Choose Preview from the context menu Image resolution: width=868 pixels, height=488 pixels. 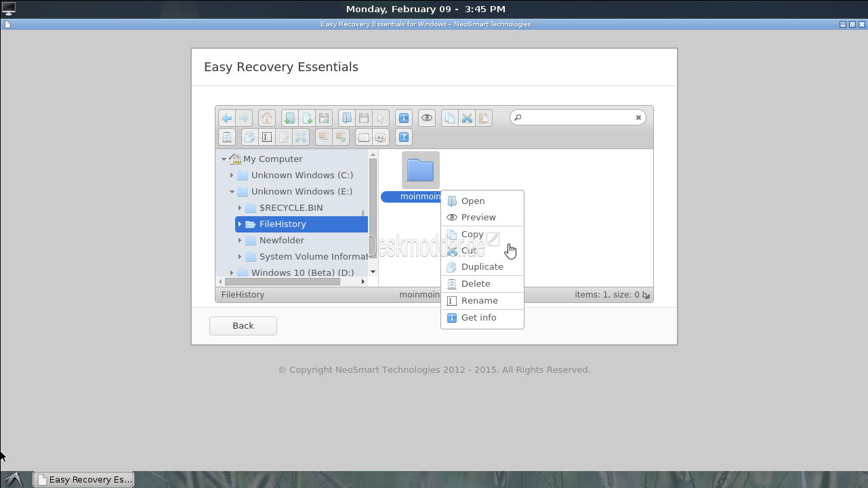pyautogui.click(x=482, y=217)
